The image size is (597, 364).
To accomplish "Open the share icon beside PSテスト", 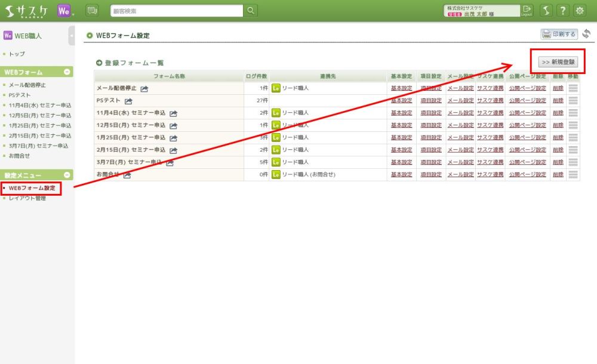I will coord(128,101).
